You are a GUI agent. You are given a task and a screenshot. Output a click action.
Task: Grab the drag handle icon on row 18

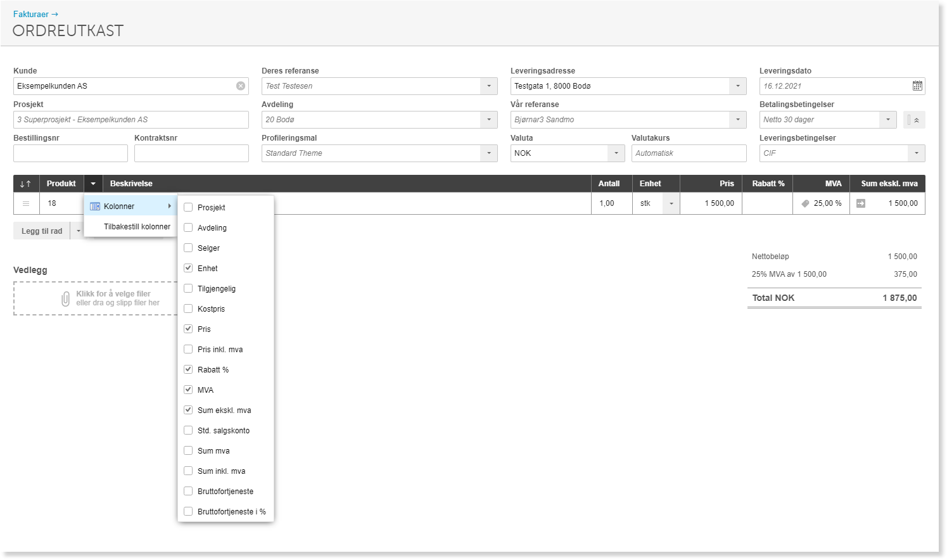point(26,203)
